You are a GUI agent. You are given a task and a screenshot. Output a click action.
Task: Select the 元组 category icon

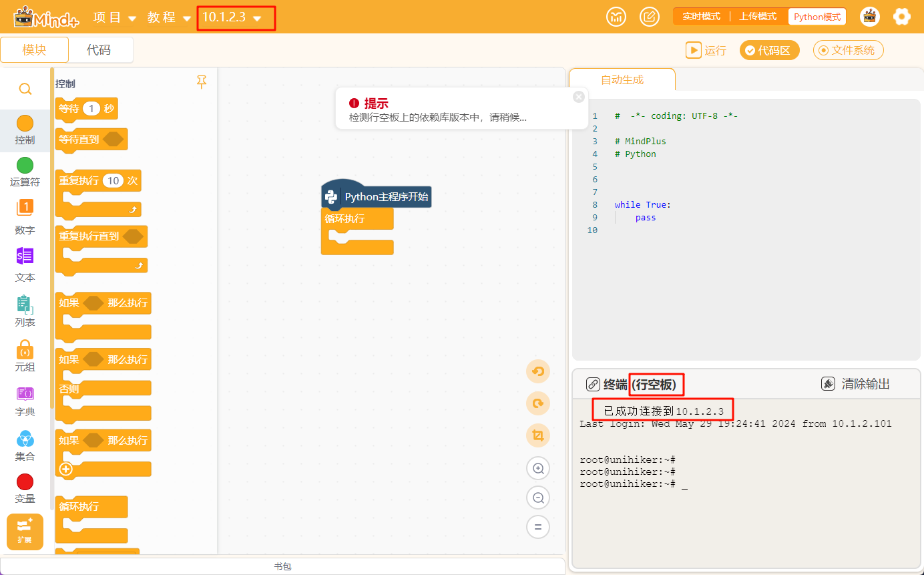[25, 349]
